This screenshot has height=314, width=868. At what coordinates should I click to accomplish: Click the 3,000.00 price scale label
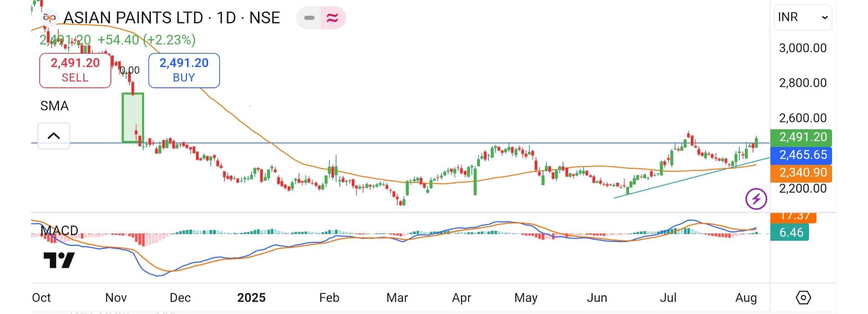pos(802,48)
